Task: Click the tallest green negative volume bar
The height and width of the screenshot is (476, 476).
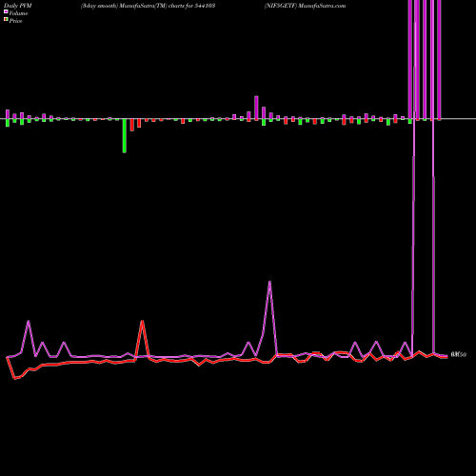Action: pos(125,136)
